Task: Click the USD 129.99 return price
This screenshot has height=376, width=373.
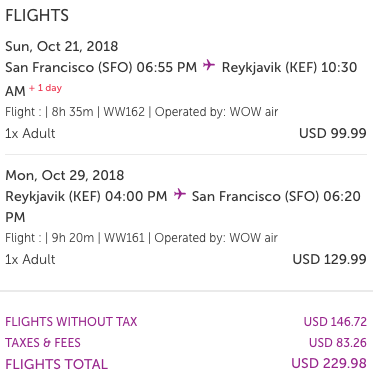Action: tap(329, 259)
